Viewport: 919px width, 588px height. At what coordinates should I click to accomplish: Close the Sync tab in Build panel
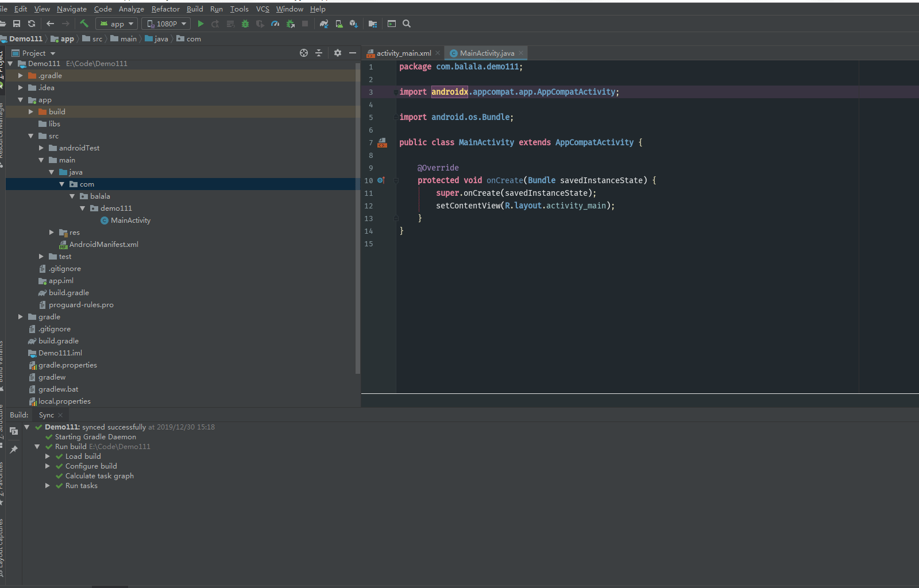(x=60, y=415)
